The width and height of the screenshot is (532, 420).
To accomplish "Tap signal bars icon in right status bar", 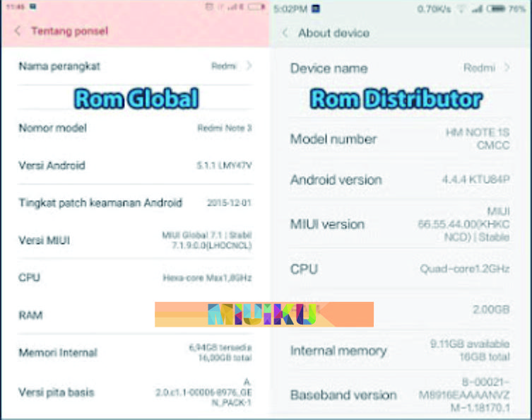I will coord(477,8).
